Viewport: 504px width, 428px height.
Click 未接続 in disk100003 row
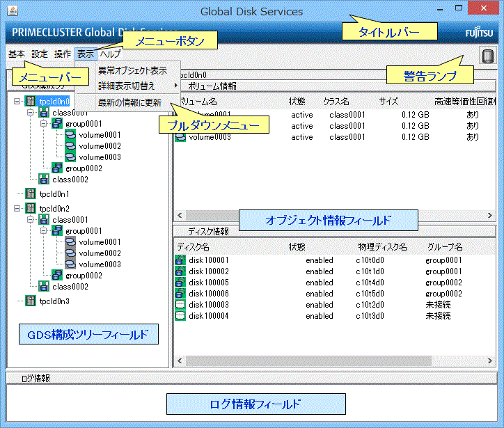438,305
